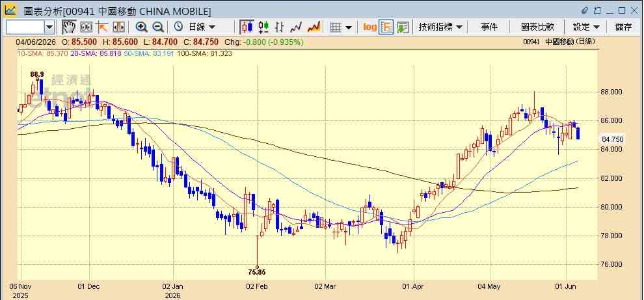Viewport: 644px width, 300px height.
Task: Switch to line chart style
Action: pyautogui.click(x=296, y=27)
